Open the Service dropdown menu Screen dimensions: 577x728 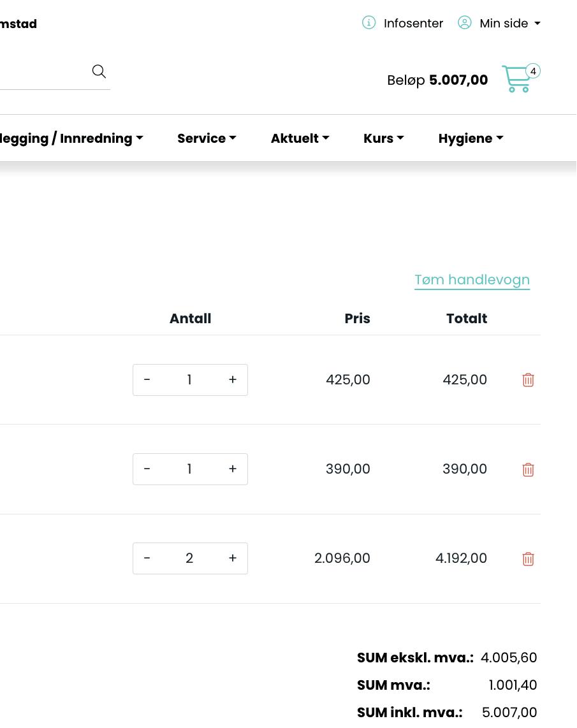207,138
